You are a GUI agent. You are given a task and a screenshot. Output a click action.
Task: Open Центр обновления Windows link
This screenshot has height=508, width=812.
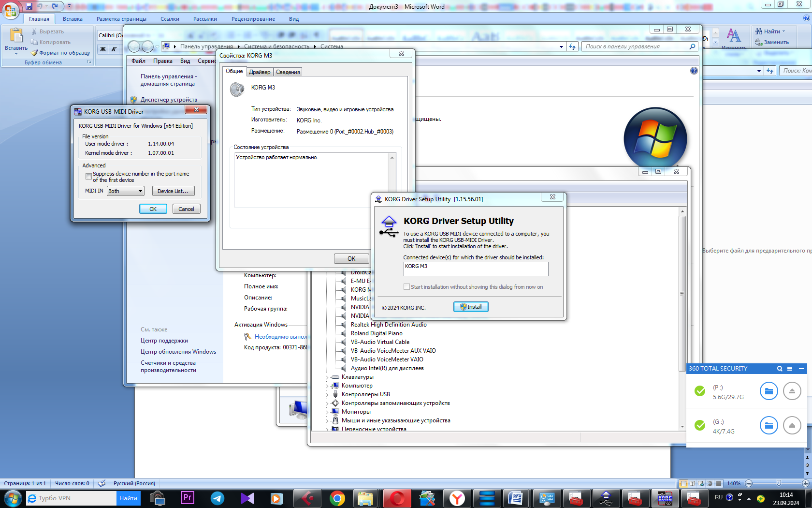coord(178,352)
